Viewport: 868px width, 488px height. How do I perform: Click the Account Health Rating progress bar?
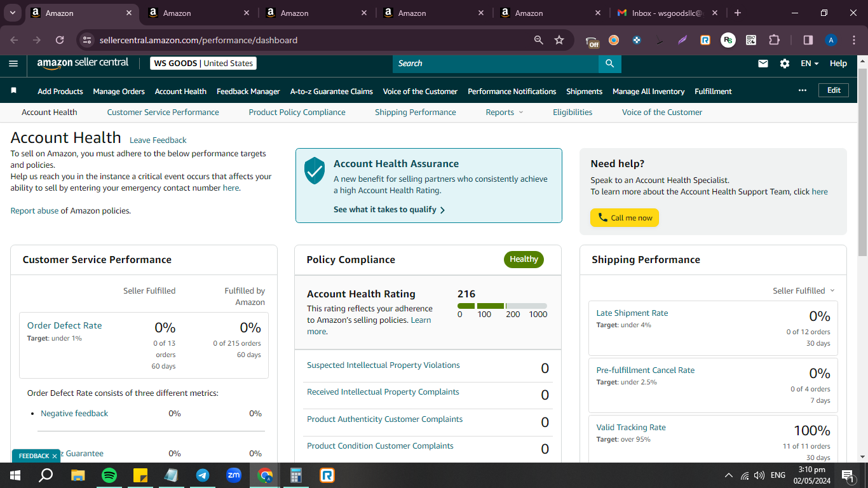tap(502, 306)
